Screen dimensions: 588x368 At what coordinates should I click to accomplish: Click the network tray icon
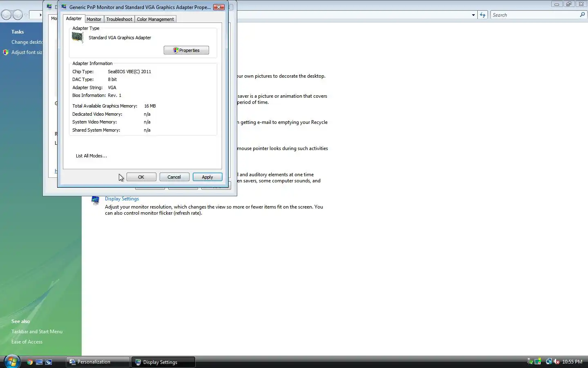(549, 361)
